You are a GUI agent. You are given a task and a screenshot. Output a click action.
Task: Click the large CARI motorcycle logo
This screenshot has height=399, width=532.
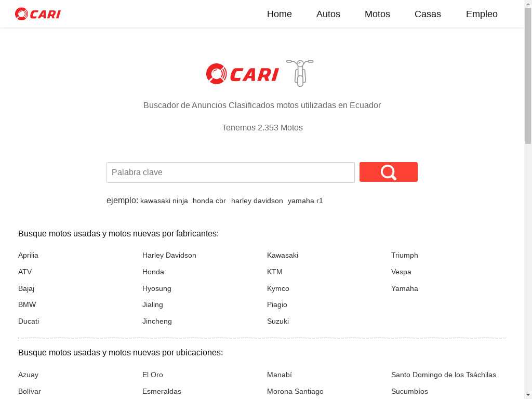coord(260,73)
